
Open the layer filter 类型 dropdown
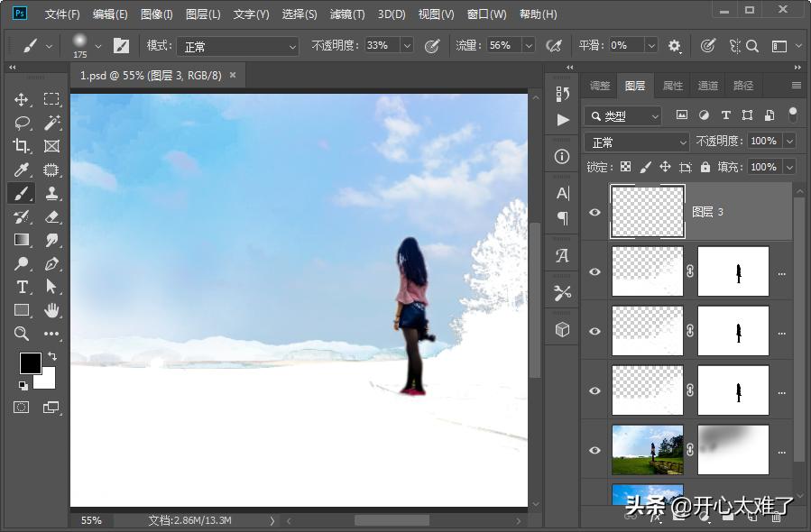[622, 115]
